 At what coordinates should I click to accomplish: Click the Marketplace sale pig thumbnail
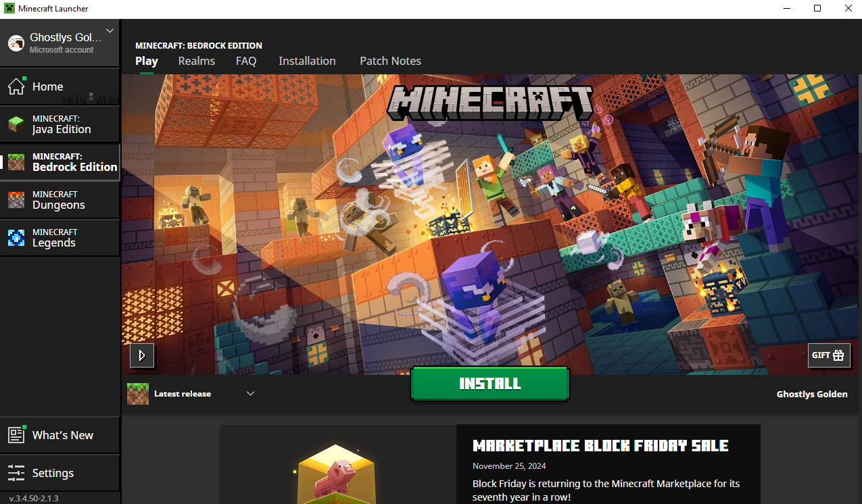pos(338,464)
